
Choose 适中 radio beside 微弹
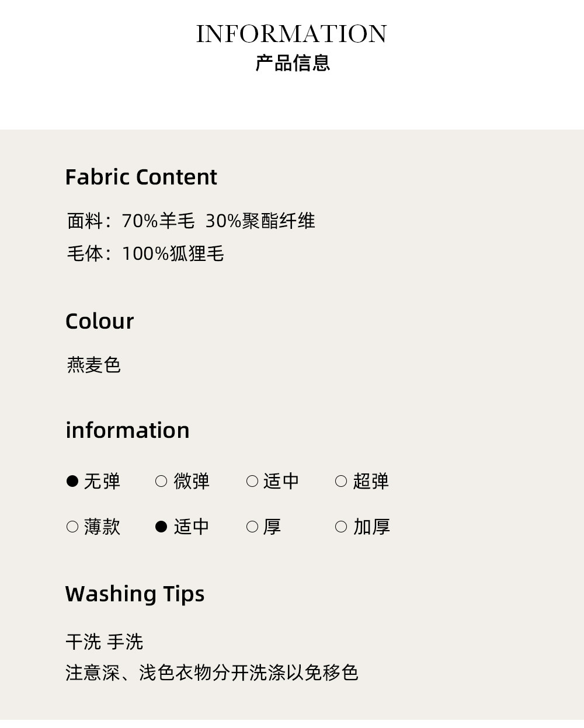[252, 481]
